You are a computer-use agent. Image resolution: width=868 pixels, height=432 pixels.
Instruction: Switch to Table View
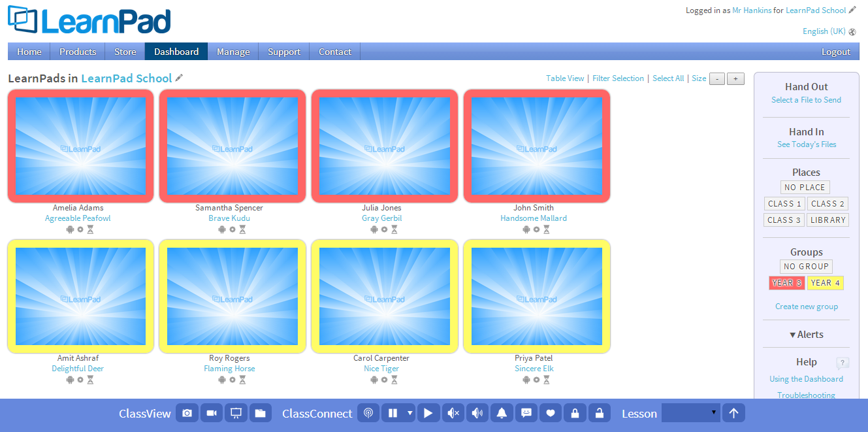(x=565, y=78)
